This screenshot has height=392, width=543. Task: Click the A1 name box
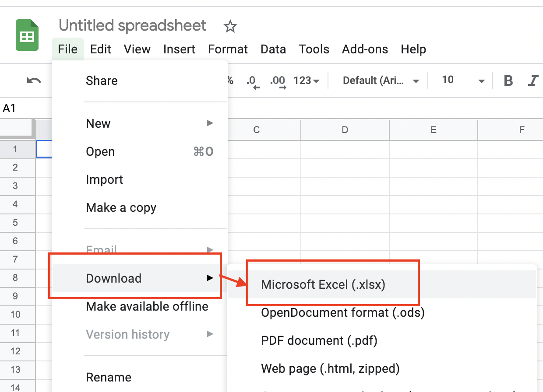10,108
